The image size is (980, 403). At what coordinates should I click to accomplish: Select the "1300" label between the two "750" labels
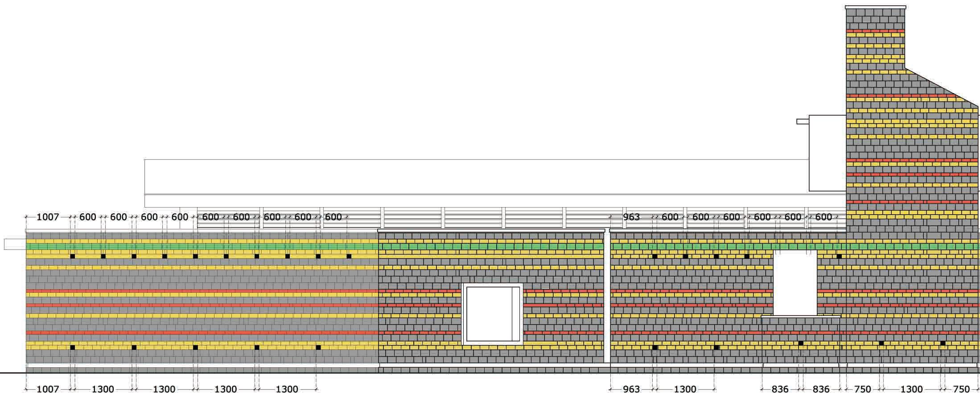click(911, 389)
